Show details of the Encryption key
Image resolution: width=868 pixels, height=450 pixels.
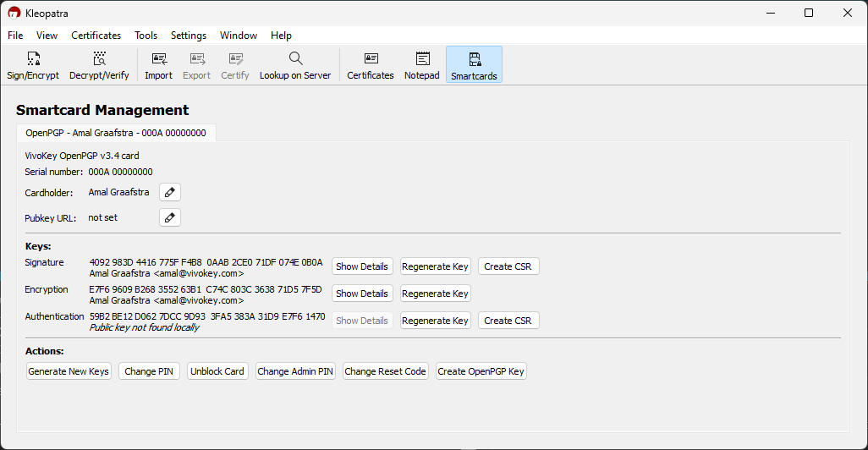(x=362, y=294)
